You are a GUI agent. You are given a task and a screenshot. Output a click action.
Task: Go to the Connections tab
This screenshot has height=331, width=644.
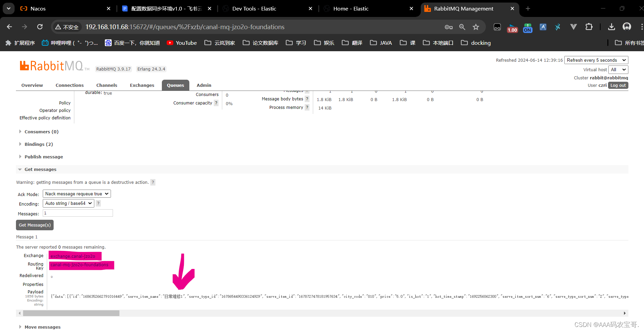70,85
